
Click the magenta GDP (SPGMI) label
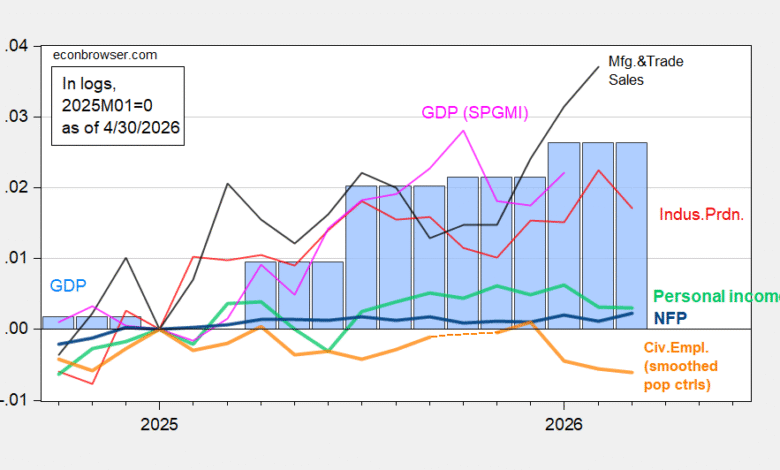coord(475,112)
